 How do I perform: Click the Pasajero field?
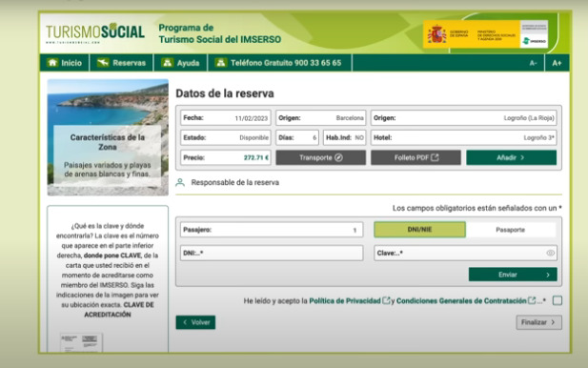272,230
